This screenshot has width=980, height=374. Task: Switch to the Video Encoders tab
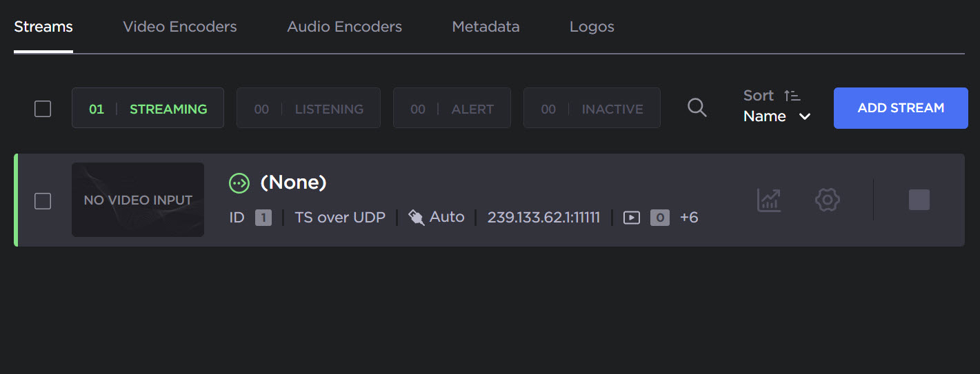(179, 27)
